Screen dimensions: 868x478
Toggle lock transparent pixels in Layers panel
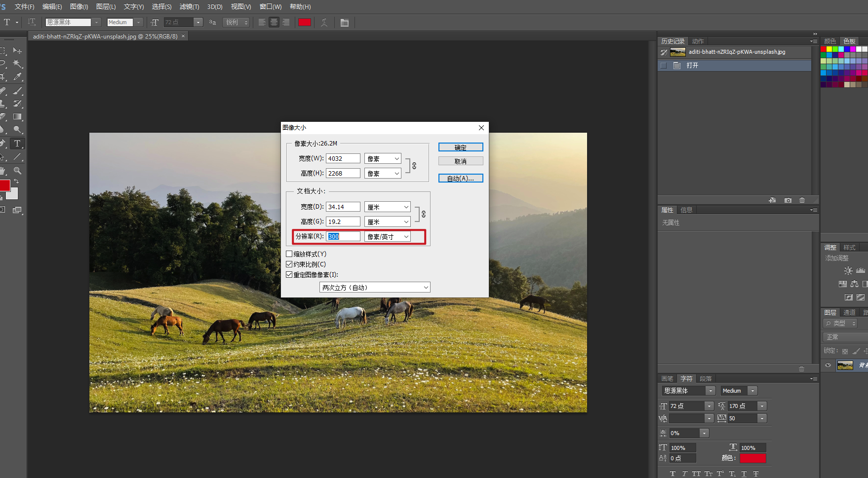tap(845, 351)
